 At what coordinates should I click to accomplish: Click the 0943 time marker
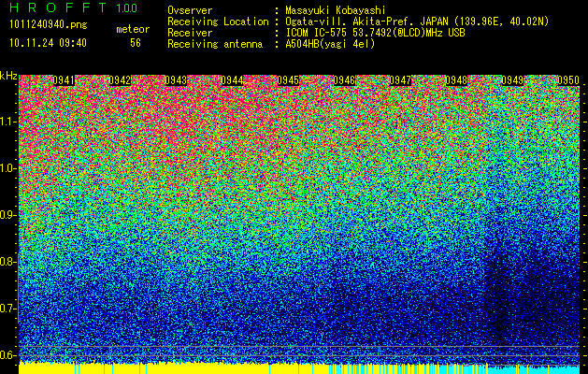pos(176,80)
